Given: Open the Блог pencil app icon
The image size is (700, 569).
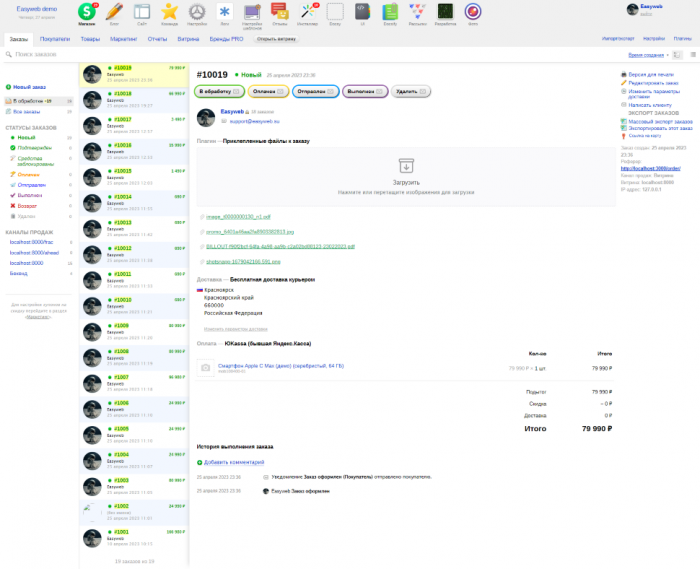Looking at the screenshot, I should [115, 11].
